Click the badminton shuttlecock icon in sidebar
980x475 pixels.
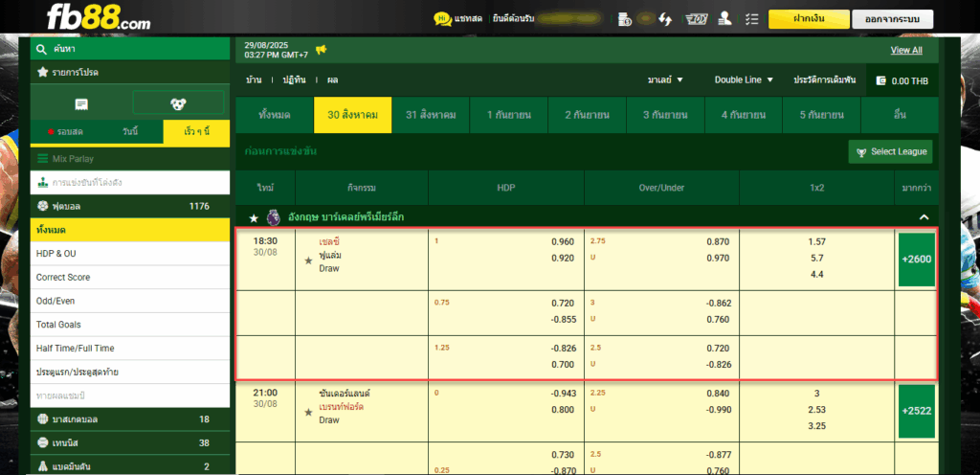pos(42,466)
